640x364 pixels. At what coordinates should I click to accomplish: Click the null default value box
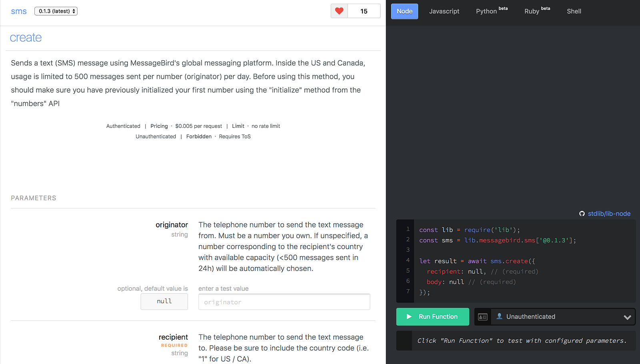[164, 302]
